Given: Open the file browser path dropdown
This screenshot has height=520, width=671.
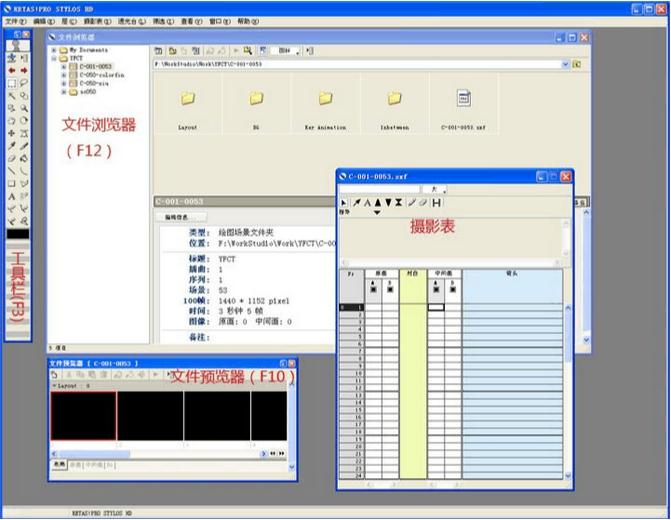Looking at the screenshot, I should 564,64.
